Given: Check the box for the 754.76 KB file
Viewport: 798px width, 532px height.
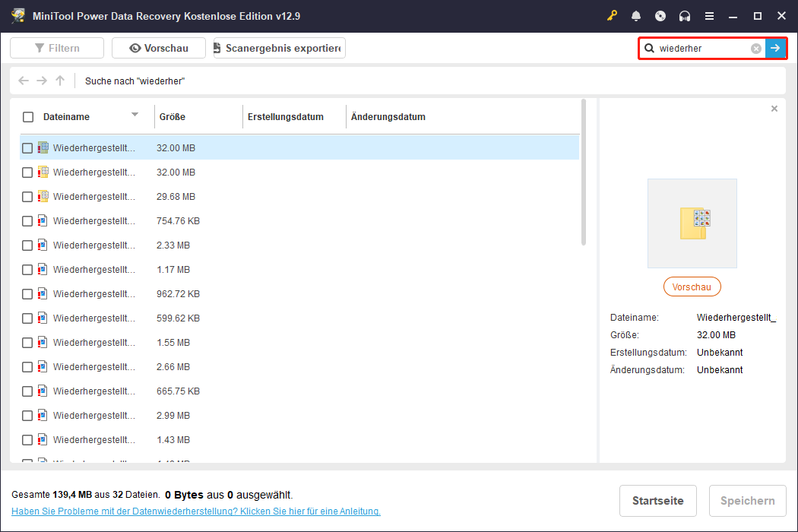Looking at the screenshot, I should coord(27,221).
